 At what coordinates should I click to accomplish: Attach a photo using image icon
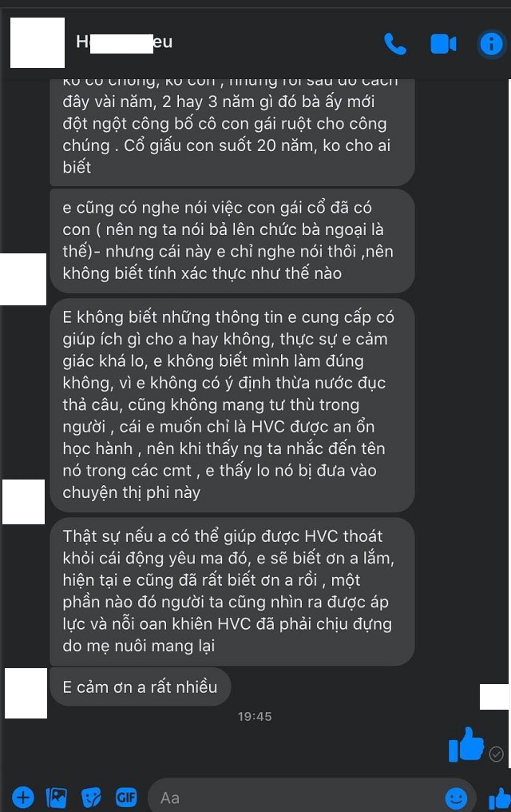[x=57, y=797]
